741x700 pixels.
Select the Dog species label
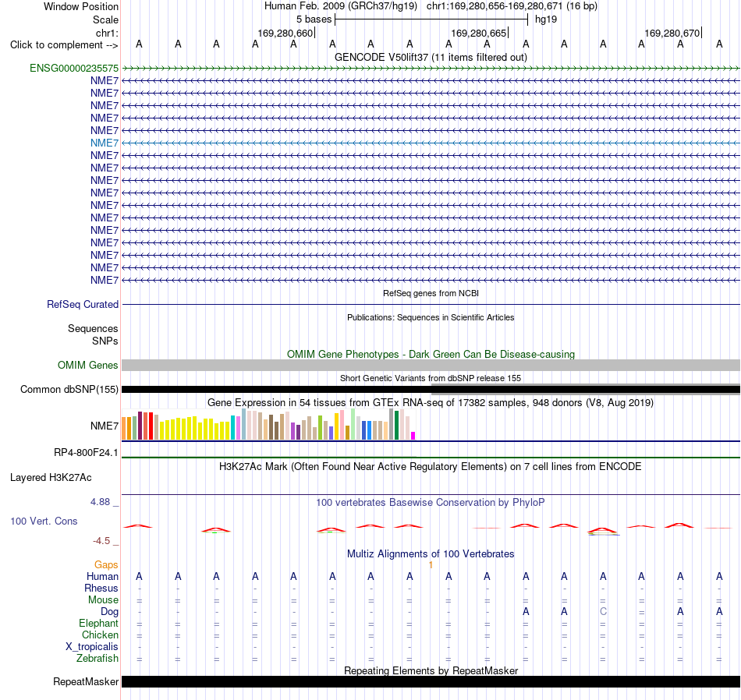(x=109, y=612)
